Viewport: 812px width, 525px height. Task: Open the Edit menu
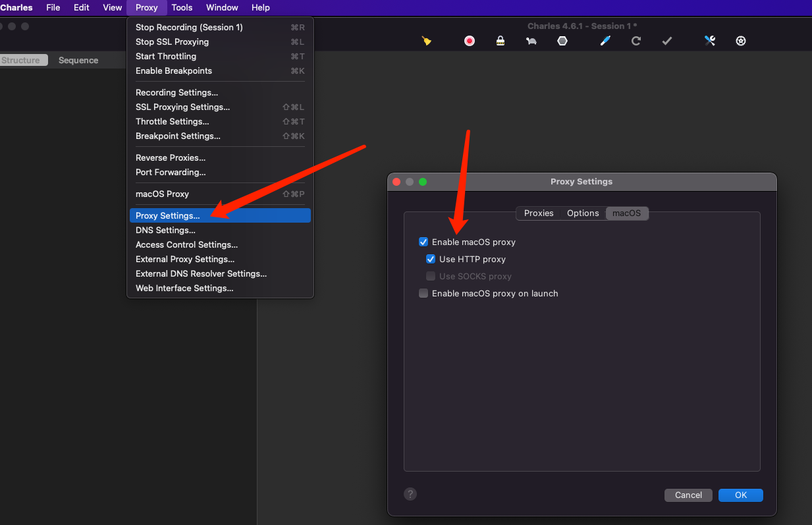(82, 7)
